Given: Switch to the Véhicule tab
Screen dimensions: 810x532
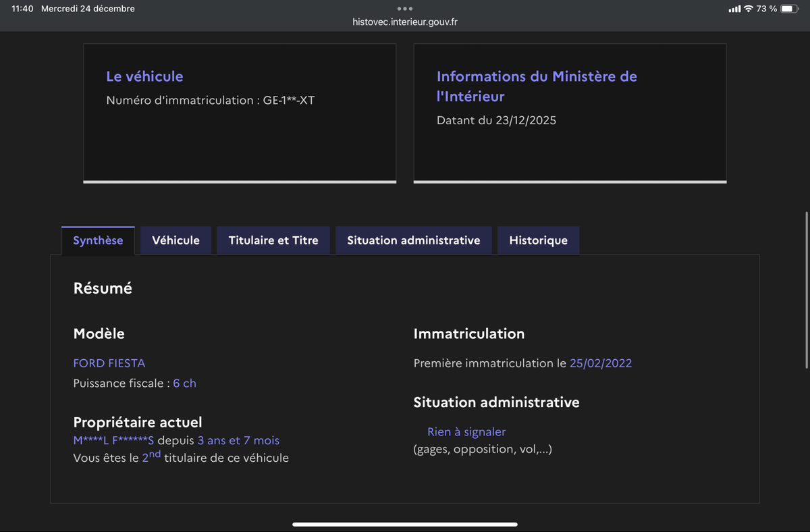Looking at the screenshot, I should pos(175,240).
